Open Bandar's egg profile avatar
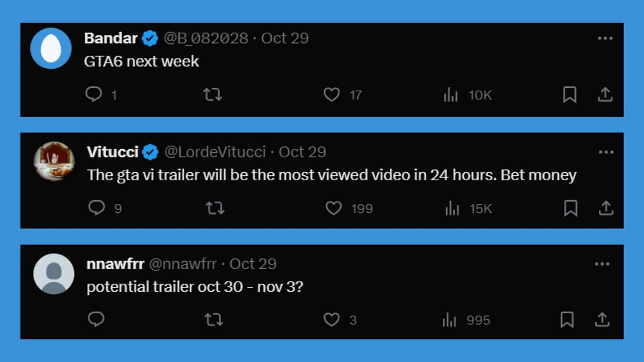The width and height of the screenshot is (644, 362). [x=51, y=48]
